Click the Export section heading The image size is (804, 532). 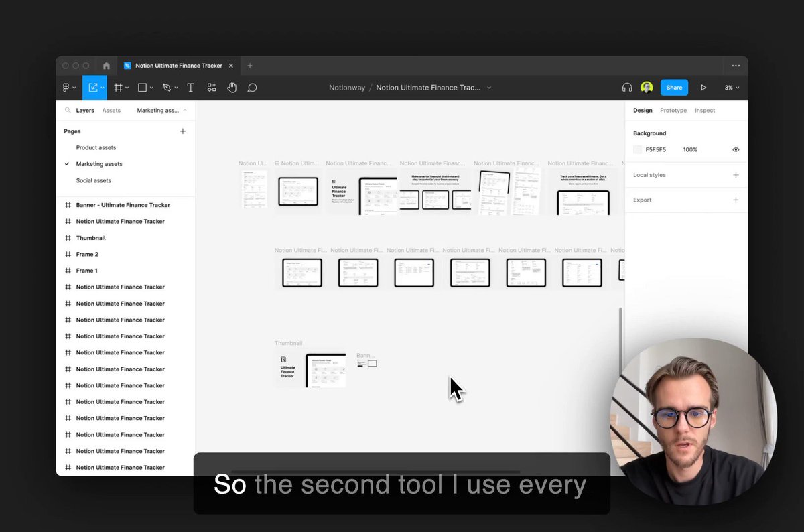click(x=643, y=200)
